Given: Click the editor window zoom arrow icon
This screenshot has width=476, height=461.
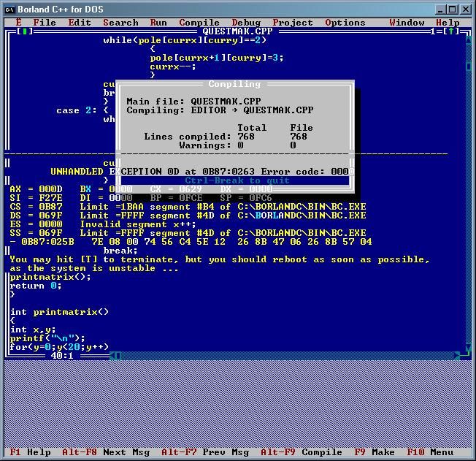Looking at the screenshot, I should pos(451,31).
